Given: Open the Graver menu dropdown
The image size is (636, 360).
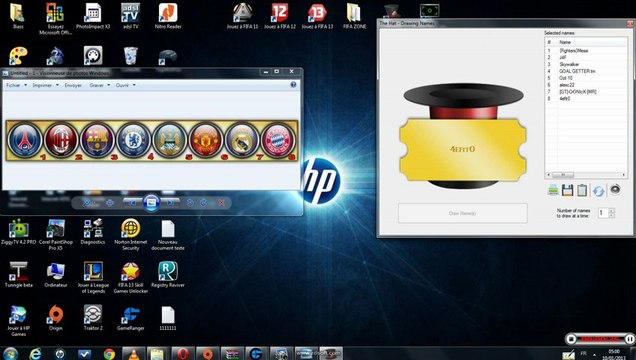Looking at the screenshot, I should (x=100, y=85).
